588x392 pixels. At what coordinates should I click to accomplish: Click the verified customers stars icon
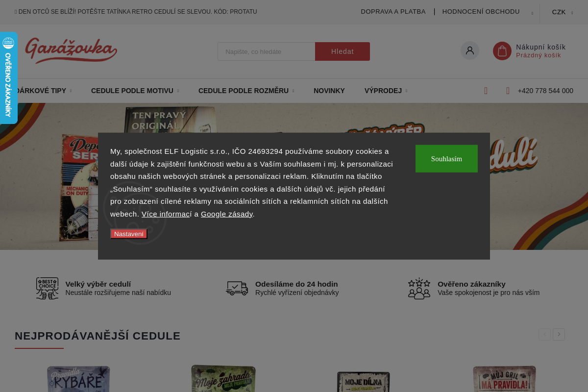[419, 288]
